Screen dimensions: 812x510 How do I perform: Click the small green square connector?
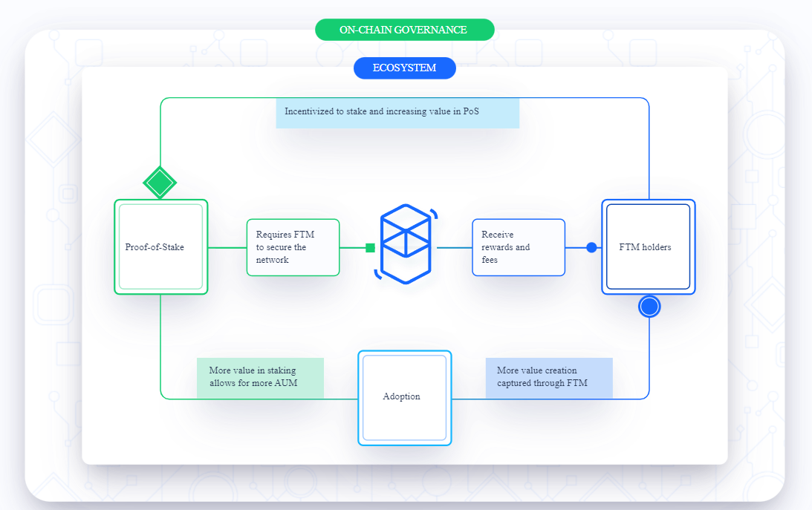pyautogui.click(x=370, y=248)
